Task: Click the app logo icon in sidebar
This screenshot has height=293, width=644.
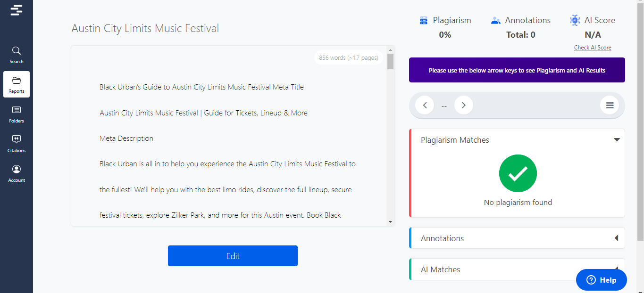Action: point(17,10)
